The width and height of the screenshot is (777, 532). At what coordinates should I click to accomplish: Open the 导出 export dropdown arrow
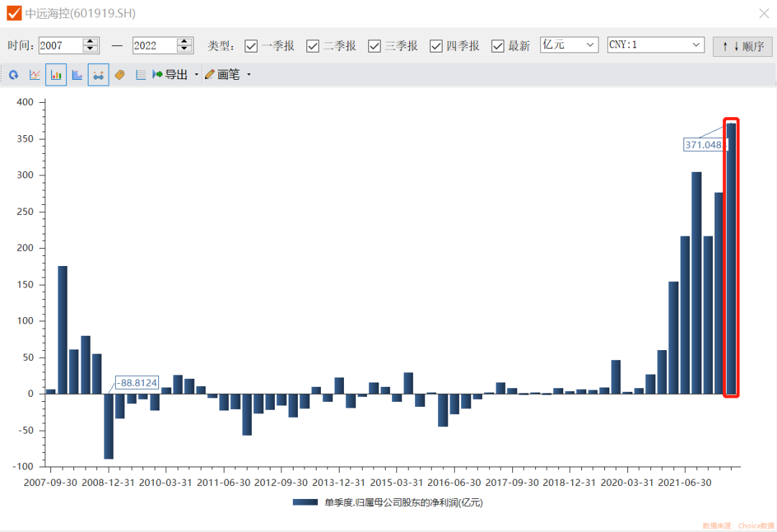point(196,75)
